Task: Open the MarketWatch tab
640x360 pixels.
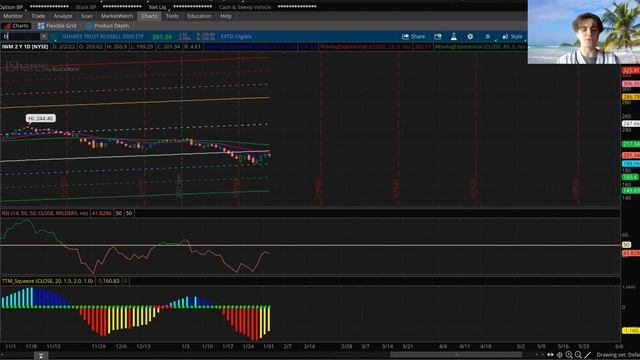Action: 117,16
